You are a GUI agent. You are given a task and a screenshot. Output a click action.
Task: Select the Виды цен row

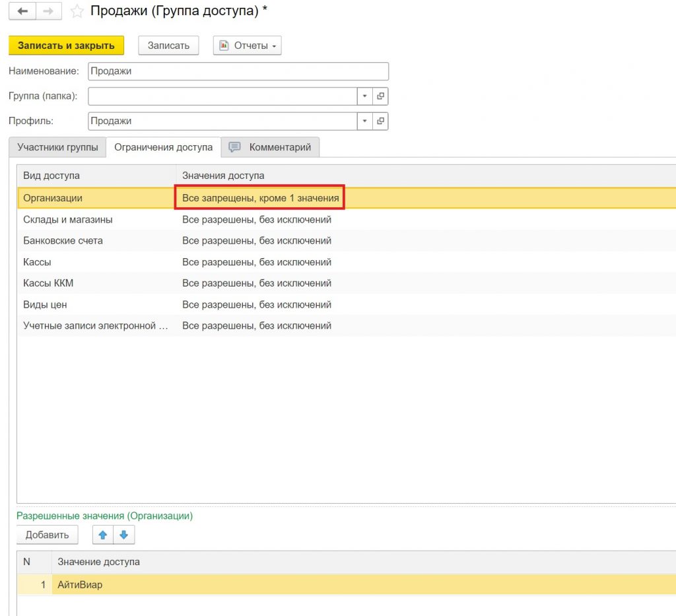coord(347,305)
